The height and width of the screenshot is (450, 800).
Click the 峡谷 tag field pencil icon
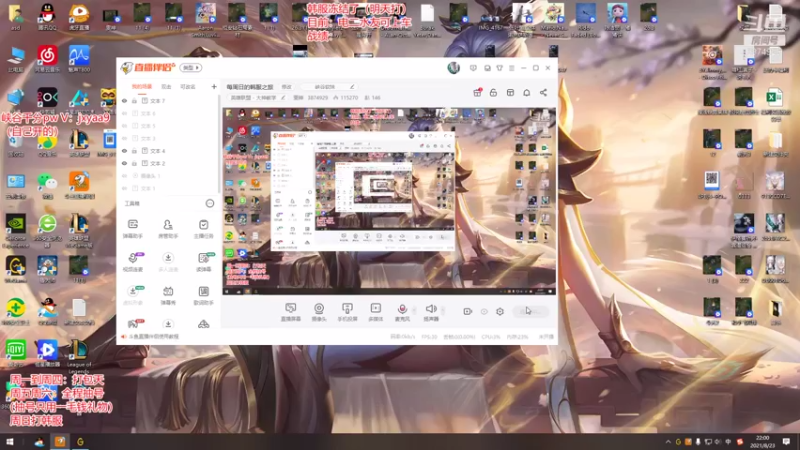click(352, 87)
